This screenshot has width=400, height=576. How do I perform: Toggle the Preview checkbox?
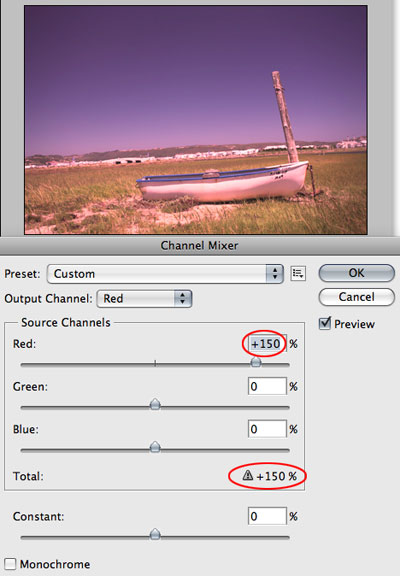325,323
